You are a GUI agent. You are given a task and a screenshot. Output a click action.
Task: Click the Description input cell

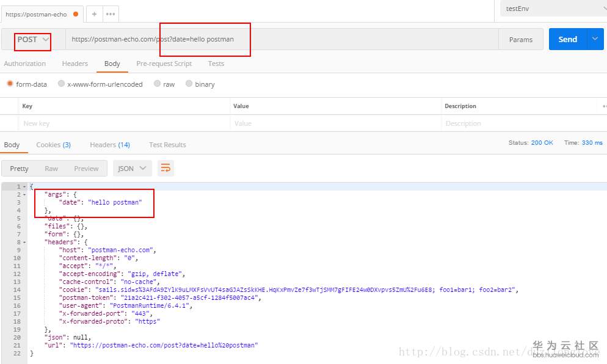[518, 123]
